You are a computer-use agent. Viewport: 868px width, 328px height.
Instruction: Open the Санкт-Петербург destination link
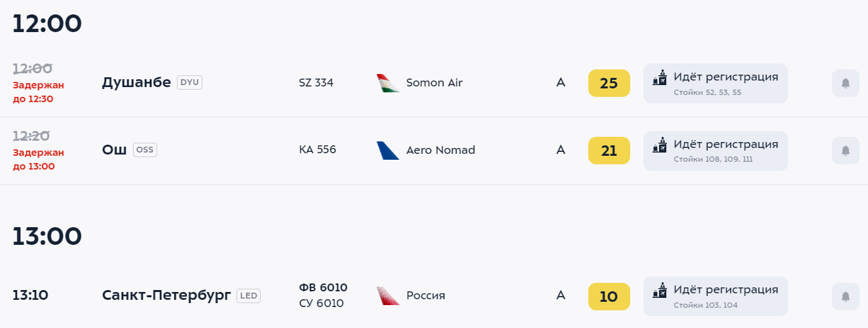[x=166, y=295]
